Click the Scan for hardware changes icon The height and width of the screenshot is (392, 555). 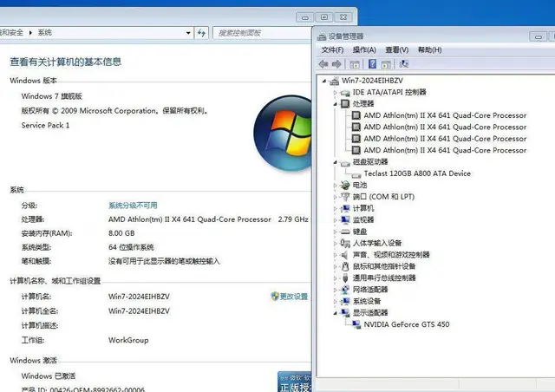coord(404,63)
